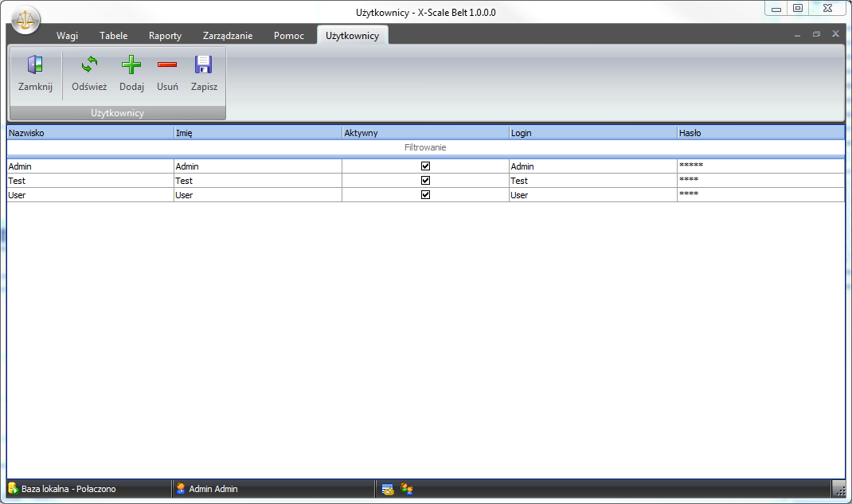Click the list icon in the status bar
The height and width of the screenshot is (504, 852).
pos(388,489)
